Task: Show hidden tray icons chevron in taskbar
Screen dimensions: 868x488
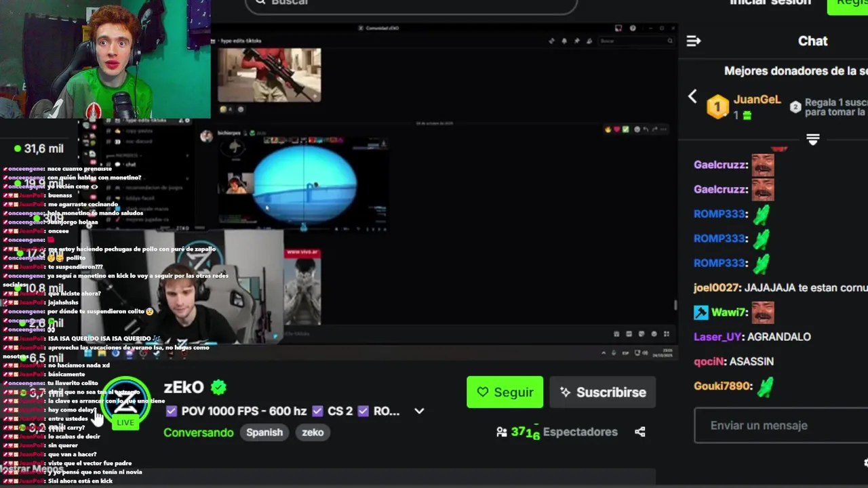Action: [604, 353]
